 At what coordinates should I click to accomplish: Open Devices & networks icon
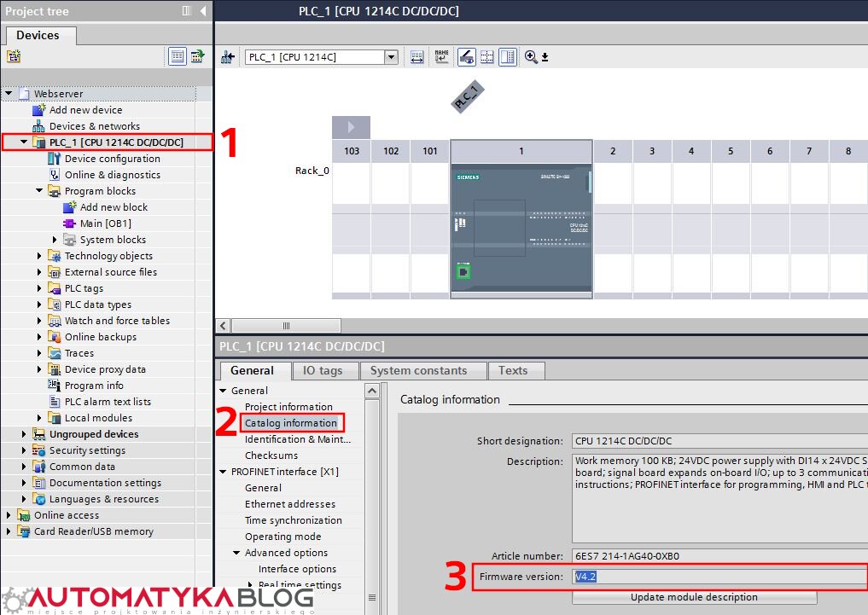(x=38, y=126)
